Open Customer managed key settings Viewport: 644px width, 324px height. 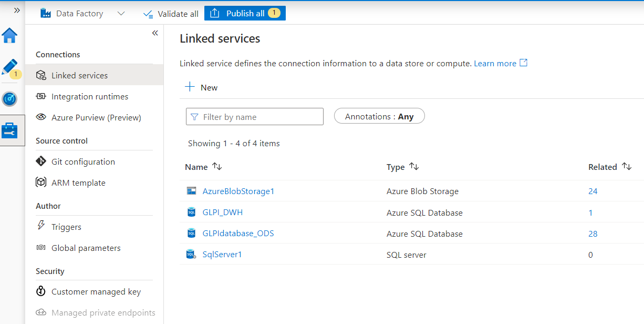pyautogui.click(x=96, y=291)
